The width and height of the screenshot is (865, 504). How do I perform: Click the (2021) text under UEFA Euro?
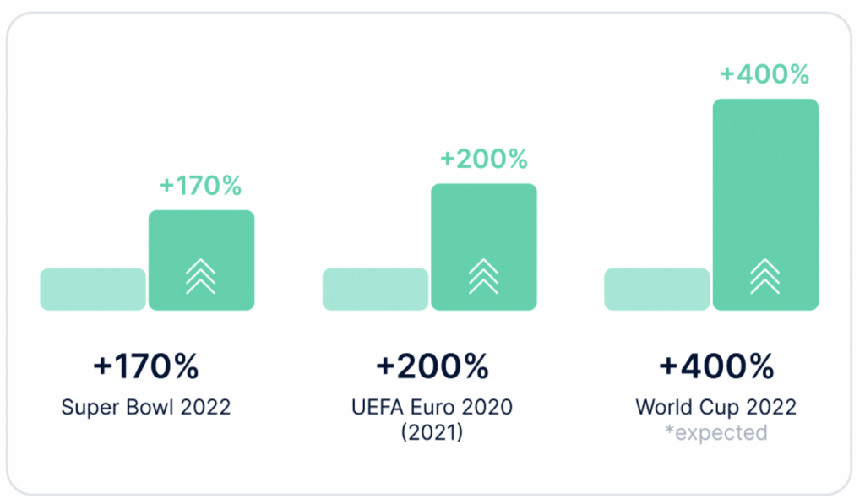click(x=432, y=432)
